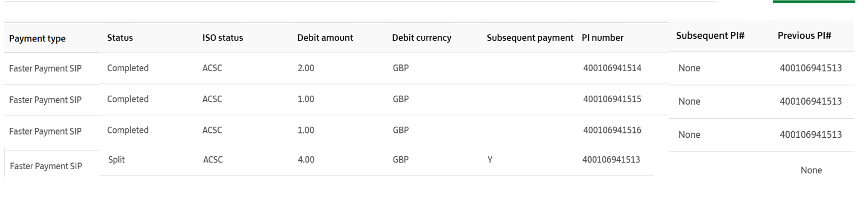Open PI number 400106941513 in Split row

(611, 160)
